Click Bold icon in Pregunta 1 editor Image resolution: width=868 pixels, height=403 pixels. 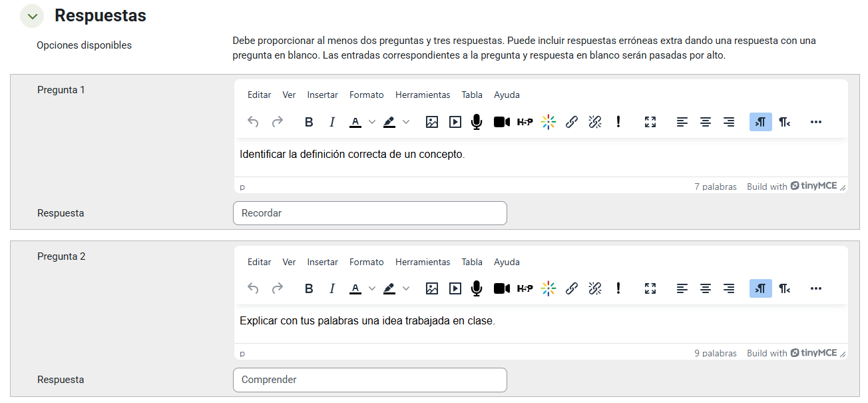tap(309, 122)
